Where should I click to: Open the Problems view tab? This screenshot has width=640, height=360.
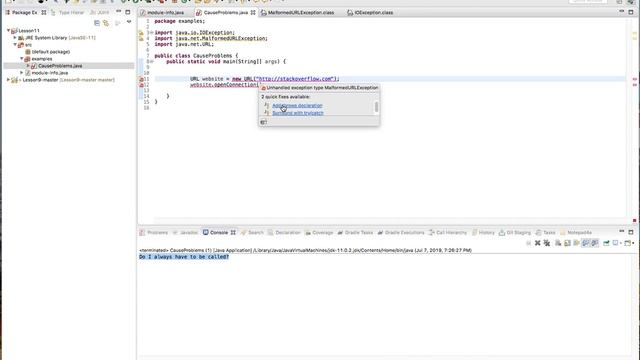153,233
